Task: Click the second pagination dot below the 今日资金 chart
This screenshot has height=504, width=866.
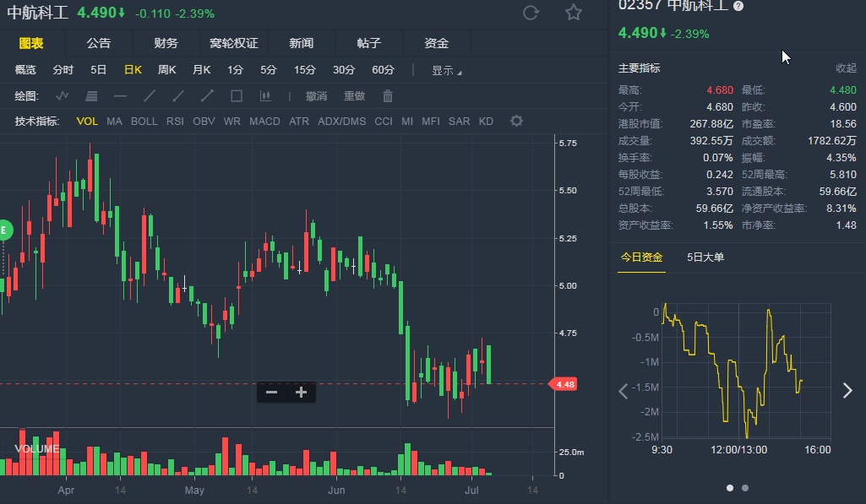Action: point(744,487)
